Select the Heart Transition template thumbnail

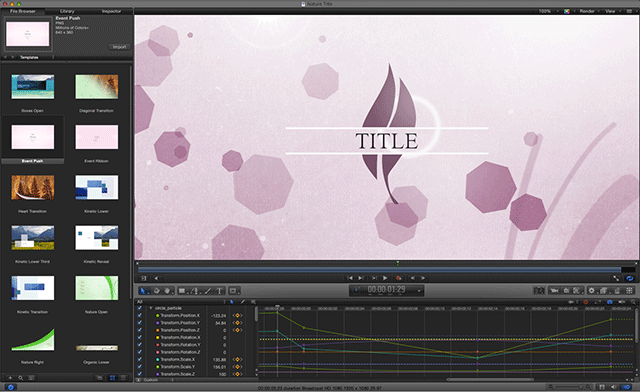coord(33,187)
